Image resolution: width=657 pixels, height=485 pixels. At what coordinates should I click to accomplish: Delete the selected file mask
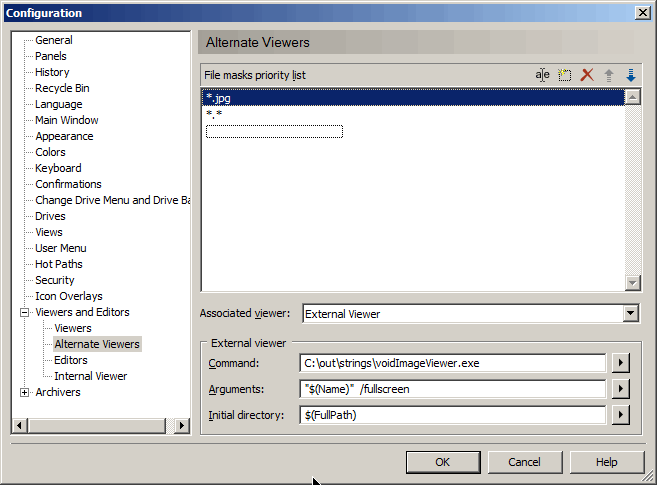click(587, 75)
